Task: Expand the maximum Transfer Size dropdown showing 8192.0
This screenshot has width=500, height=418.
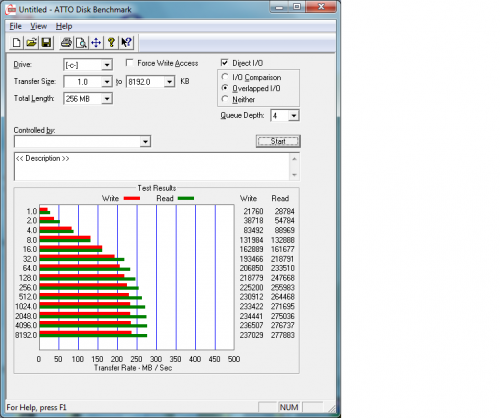Action: [x=169, y=82]
